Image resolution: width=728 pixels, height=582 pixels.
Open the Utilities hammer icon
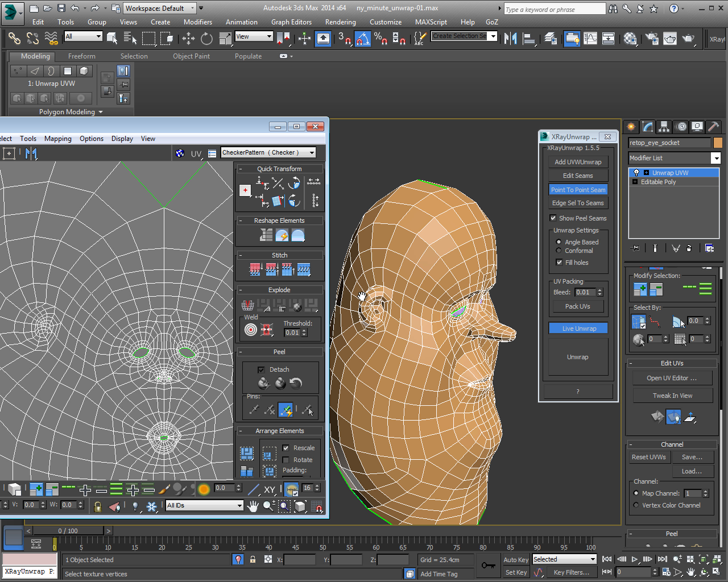[713, 126]
